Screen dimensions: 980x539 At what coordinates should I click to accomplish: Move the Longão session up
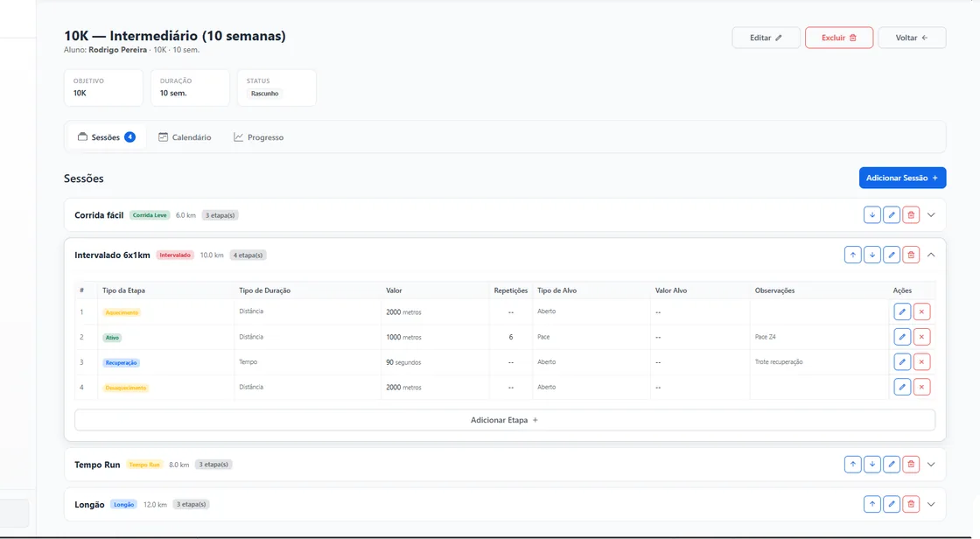871,504
